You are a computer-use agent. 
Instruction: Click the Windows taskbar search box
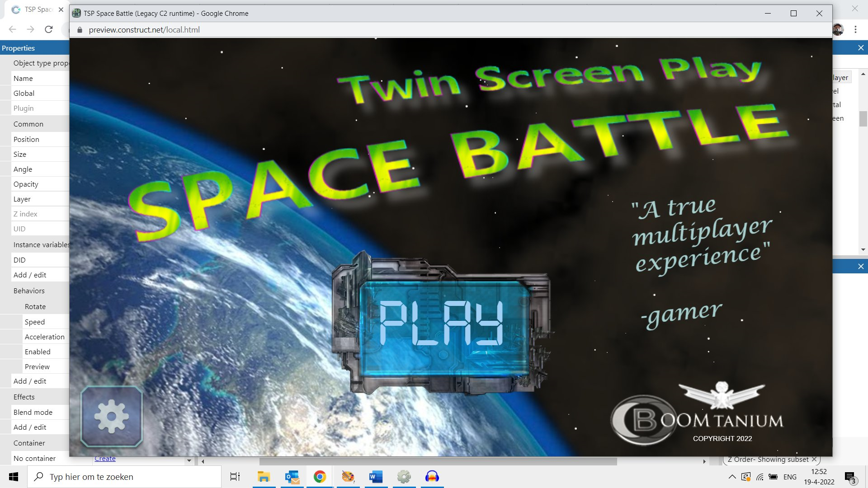124,477
